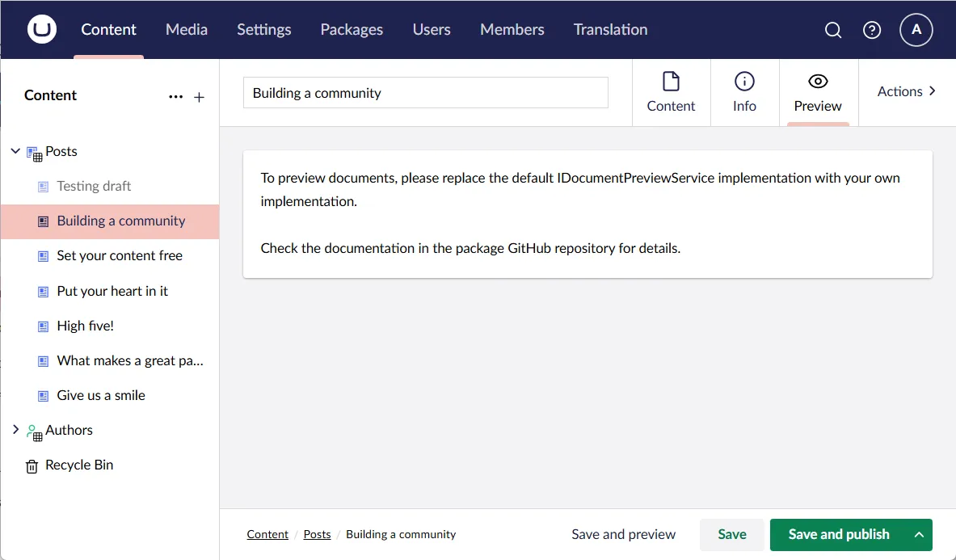The width and height of the screenshot is (956, 560).
Task: Click the Save button
Action: [x=731, y=535]
